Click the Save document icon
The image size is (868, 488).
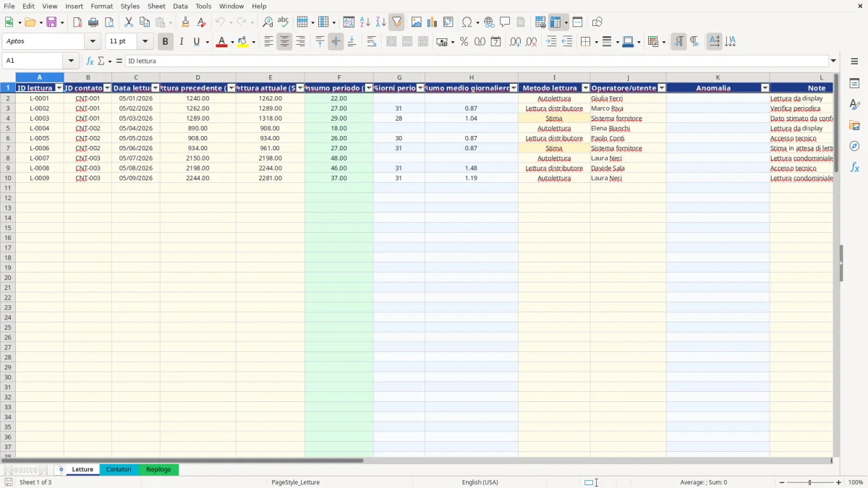pos(51,22)
